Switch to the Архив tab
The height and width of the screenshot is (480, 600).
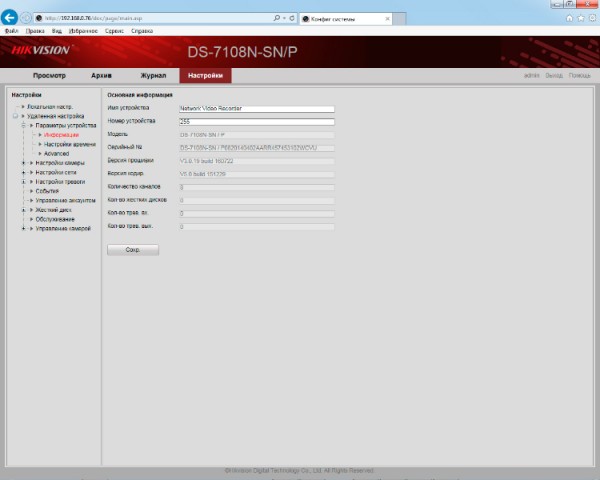101,75
